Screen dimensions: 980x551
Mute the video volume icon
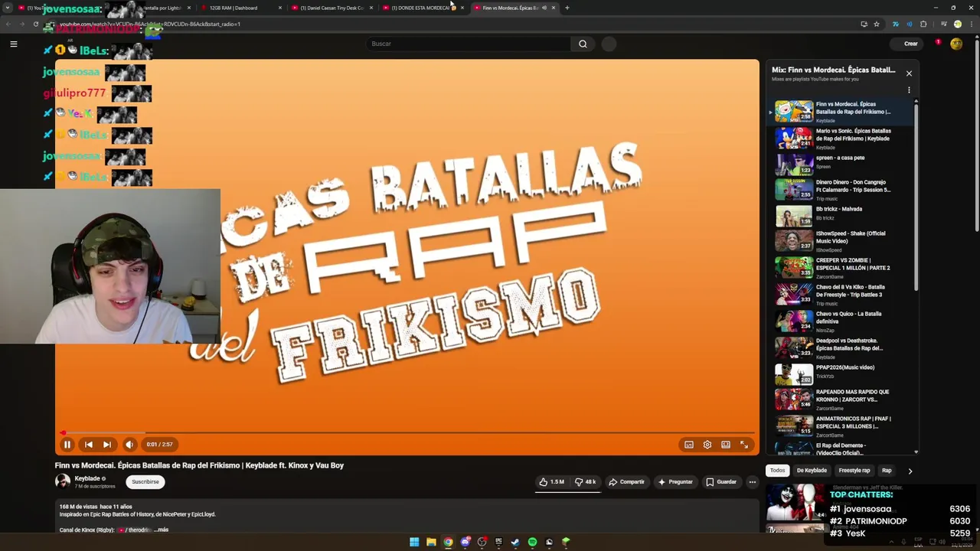[x=129, y=444]
